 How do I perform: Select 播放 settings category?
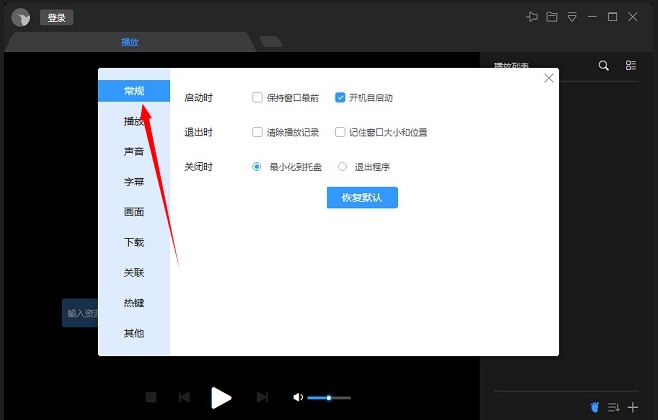point(134,121)
